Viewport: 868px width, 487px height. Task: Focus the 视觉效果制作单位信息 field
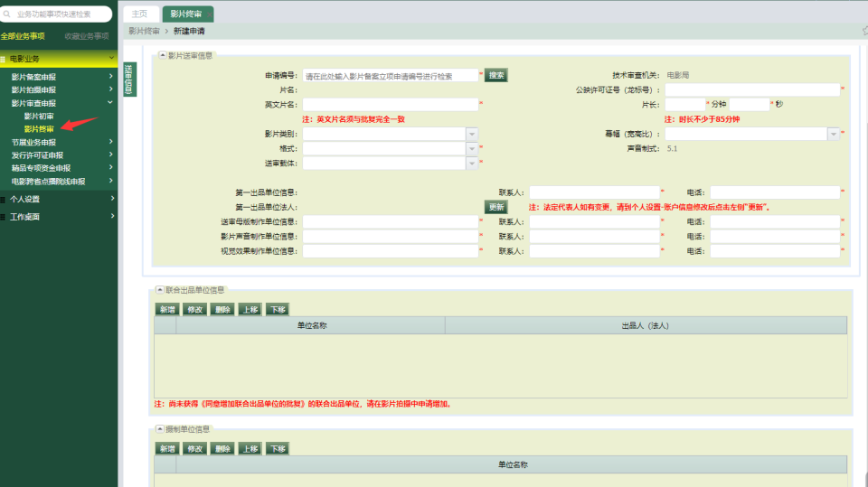[391, 251]
